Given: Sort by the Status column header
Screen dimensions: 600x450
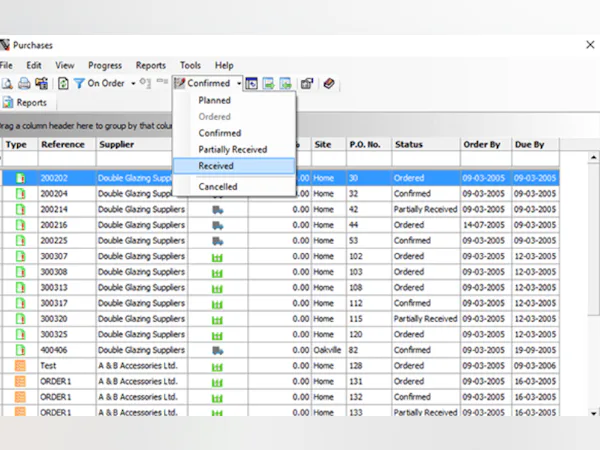Looking at the screenshot, I should (426, 145).
